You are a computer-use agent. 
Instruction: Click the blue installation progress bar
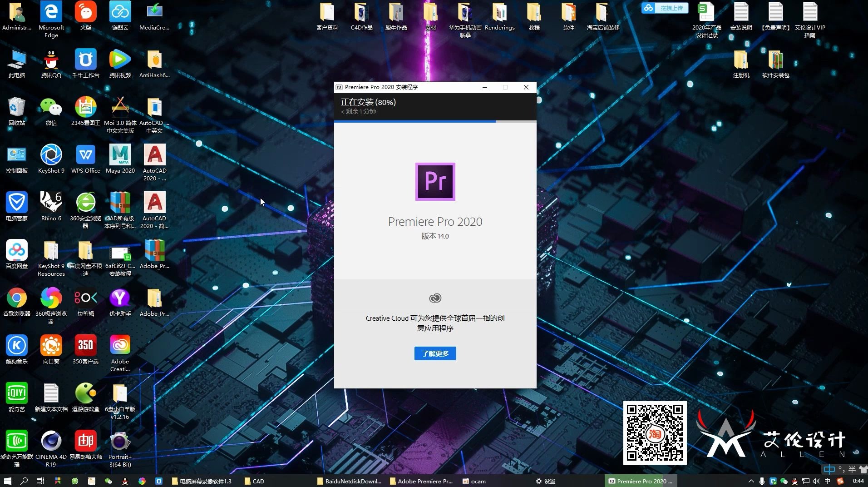[415, 121]
